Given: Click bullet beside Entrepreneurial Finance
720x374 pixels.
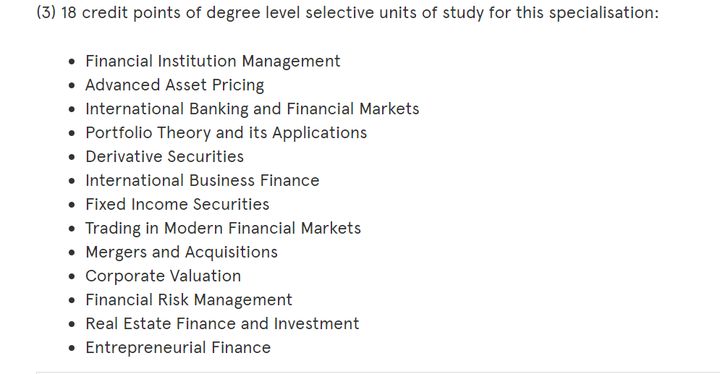Looking at the screenshot, I should pyautogui.click(x=71, y=348).
